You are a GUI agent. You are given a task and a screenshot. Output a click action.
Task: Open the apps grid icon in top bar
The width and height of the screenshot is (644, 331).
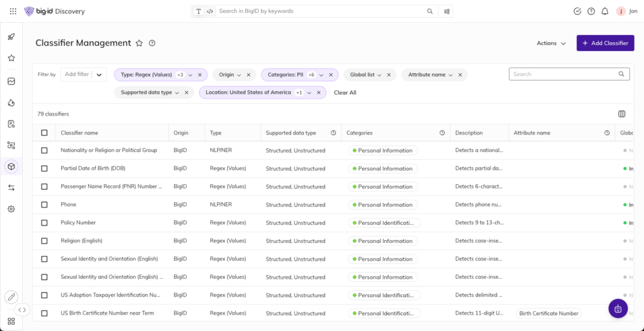[13, 11]
